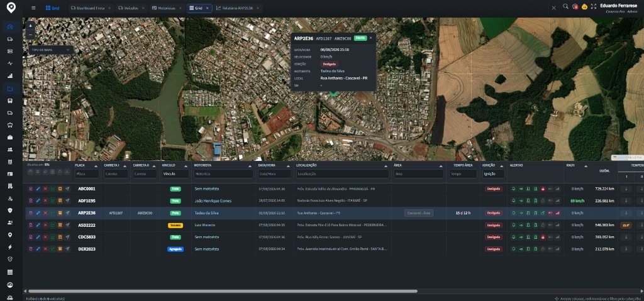This screenshot has width=644, height=301.
Task: Sort by Km/h column arrow
Action: [586, 166]
